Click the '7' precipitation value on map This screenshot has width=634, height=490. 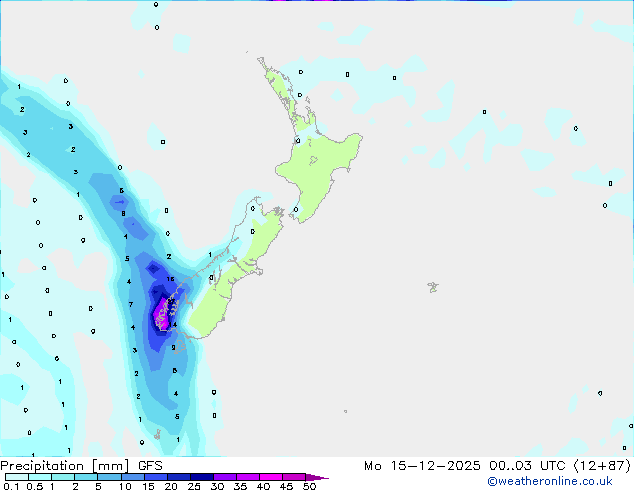pyautogui.click(x=131, y=304)
